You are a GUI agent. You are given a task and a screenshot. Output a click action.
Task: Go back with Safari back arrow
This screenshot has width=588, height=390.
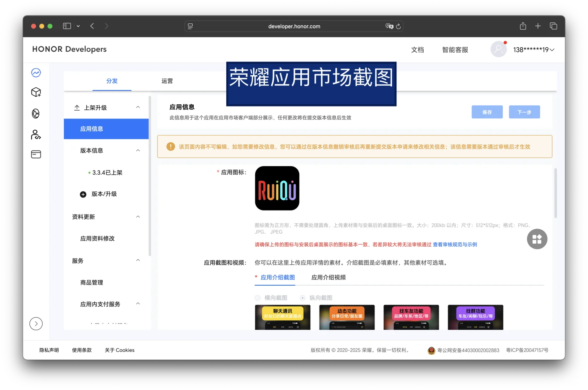coord(92,26)
